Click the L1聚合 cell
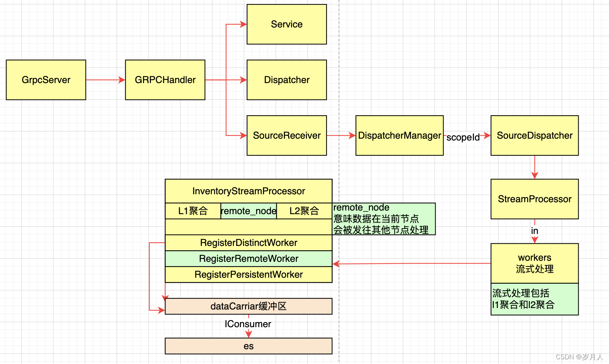The height and width of the screenshot is (364, 609). pyautogui.click(x=193, y=211)
